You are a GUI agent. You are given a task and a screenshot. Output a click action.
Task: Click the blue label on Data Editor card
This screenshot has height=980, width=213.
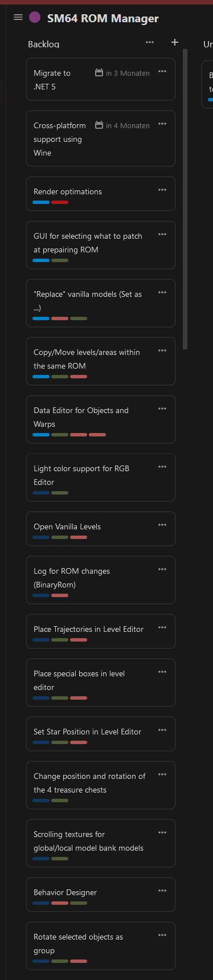point(41,435)
